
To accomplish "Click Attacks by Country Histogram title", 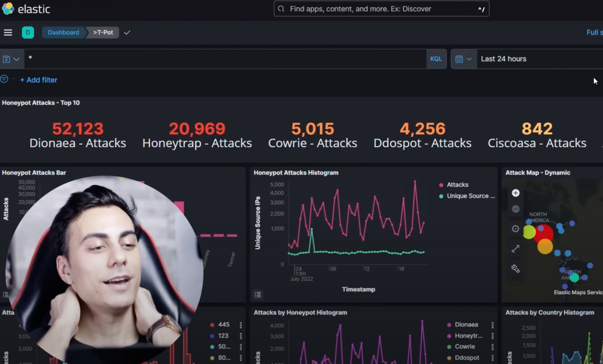I will point(550,313).
